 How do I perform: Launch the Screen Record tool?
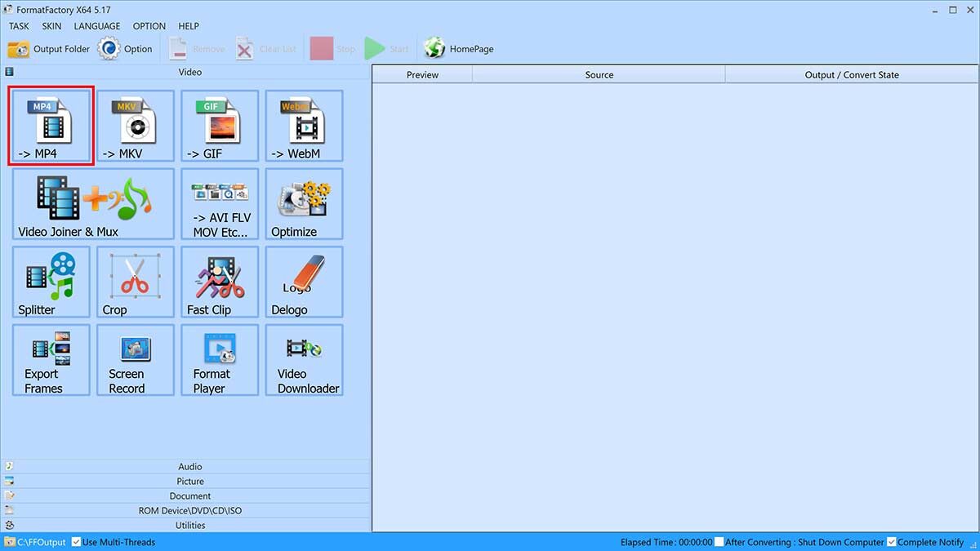click(135, 360)
